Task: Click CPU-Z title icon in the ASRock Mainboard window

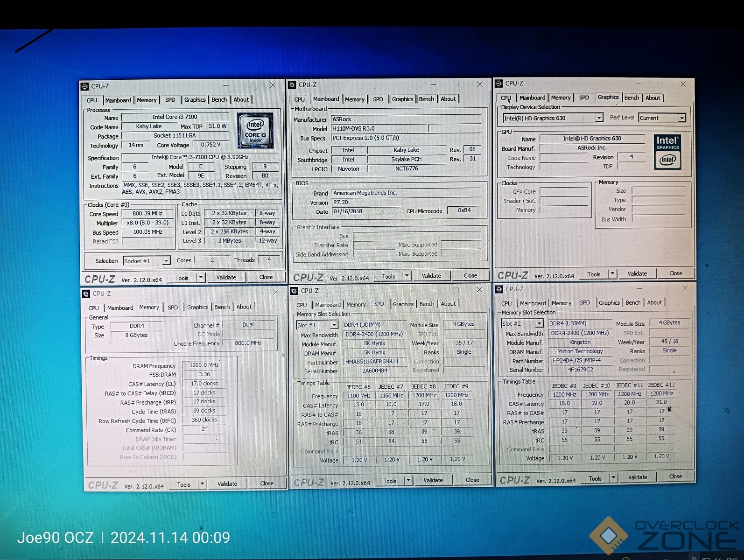Action: click(292, 85)
